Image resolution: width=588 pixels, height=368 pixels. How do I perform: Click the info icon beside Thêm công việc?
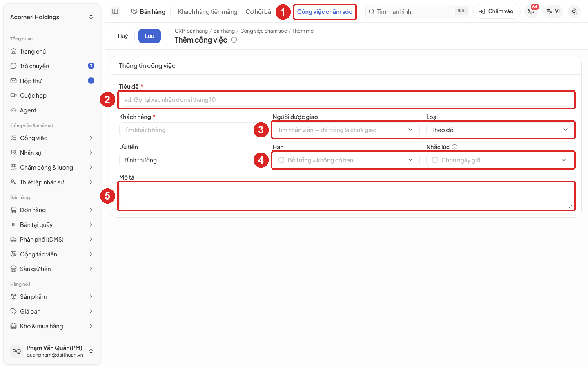(234, 40)
